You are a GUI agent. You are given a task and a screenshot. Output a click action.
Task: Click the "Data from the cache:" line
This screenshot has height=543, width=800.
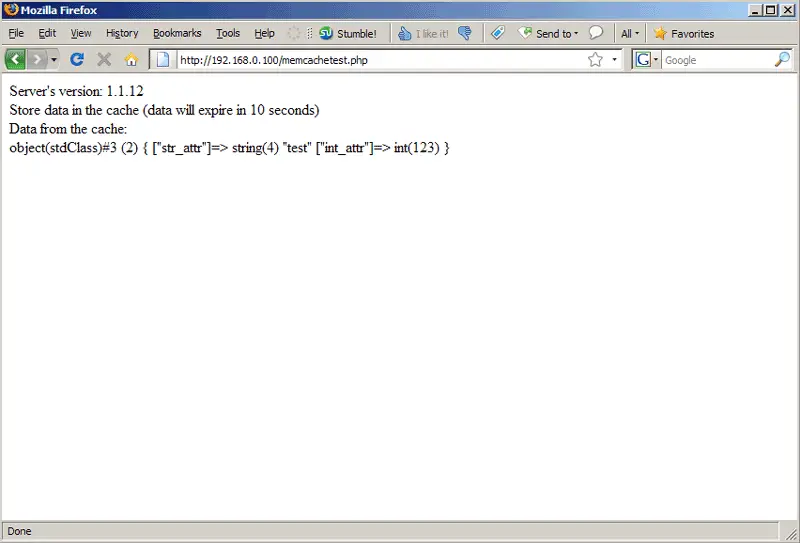click(x=68, y=129)
